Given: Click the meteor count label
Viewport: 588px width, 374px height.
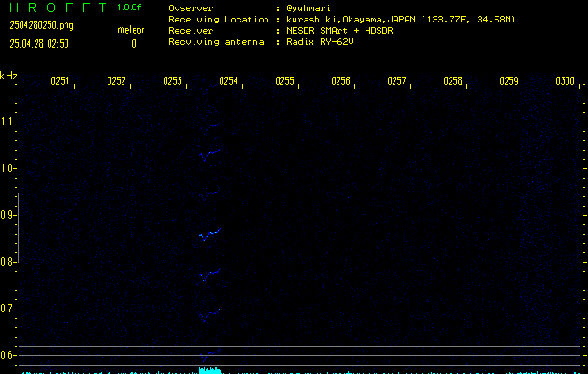Looking at the screenshot, I should tap(131, 30).
